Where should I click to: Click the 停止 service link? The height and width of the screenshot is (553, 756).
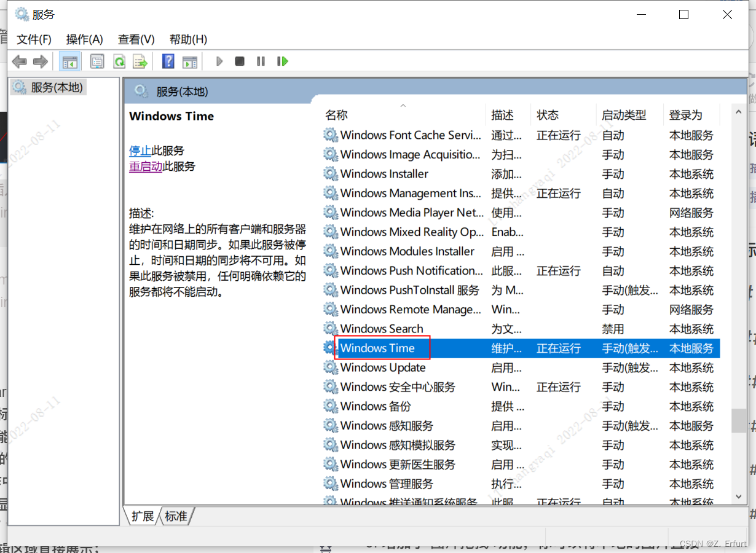coord(140,151)
